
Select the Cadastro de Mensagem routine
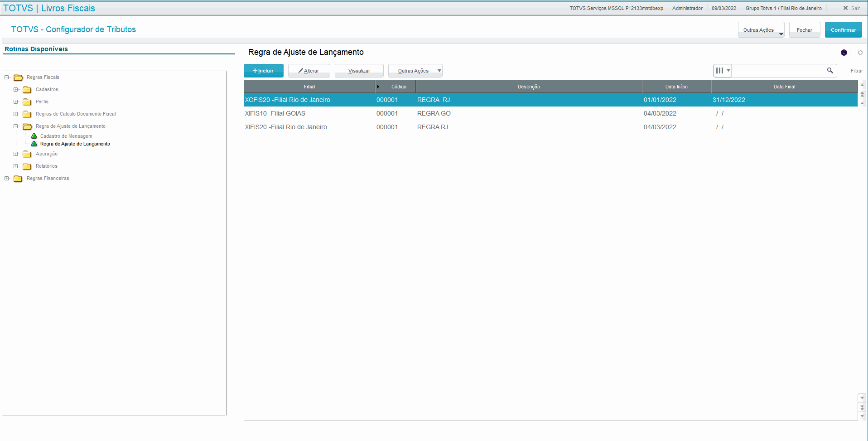66,136
